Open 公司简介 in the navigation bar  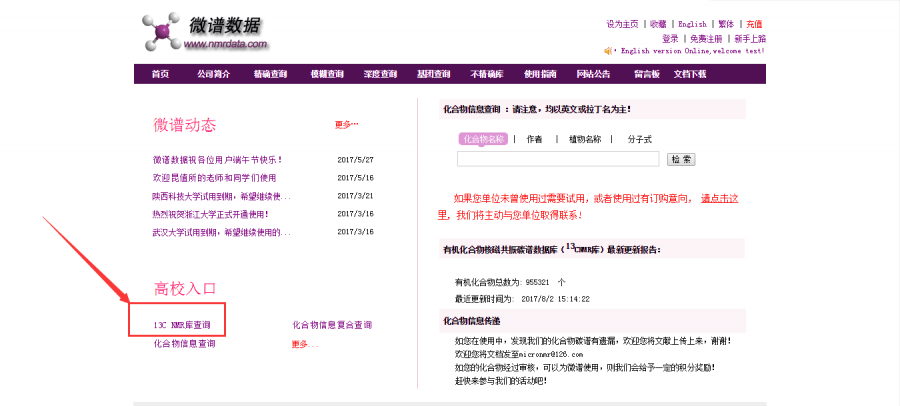pyautogui.click(x=213, y=74)
